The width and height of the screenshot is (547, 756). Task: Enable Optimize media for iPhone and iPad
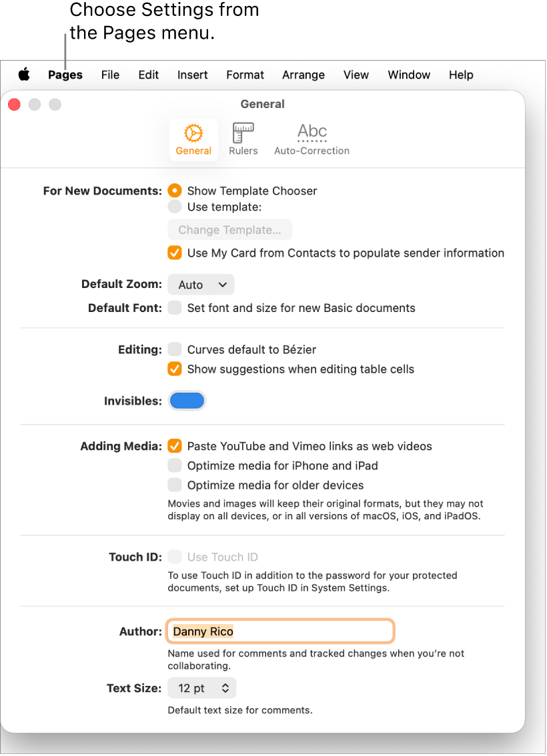[174, 465]
